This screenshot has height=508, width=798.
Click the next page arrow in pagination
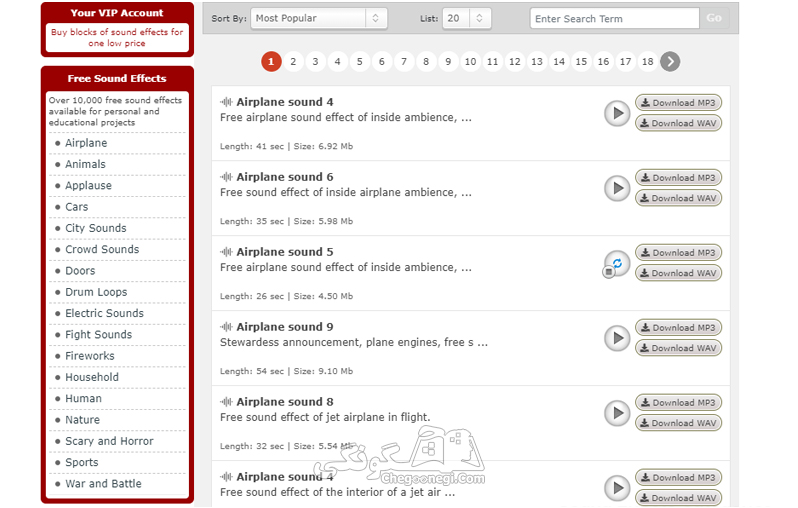tap(670, 62)
